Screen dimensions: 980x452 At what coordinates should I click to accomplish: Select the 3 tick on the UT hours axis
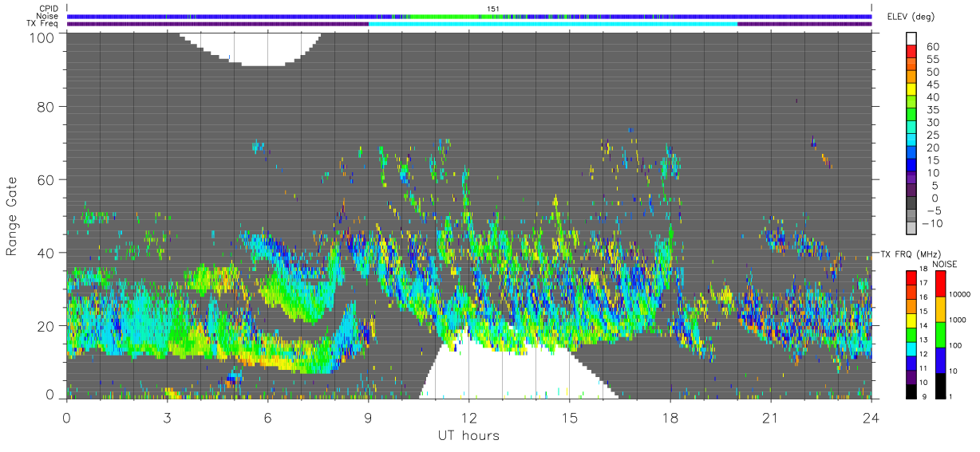pyautogui.click(x=167, y=417)
